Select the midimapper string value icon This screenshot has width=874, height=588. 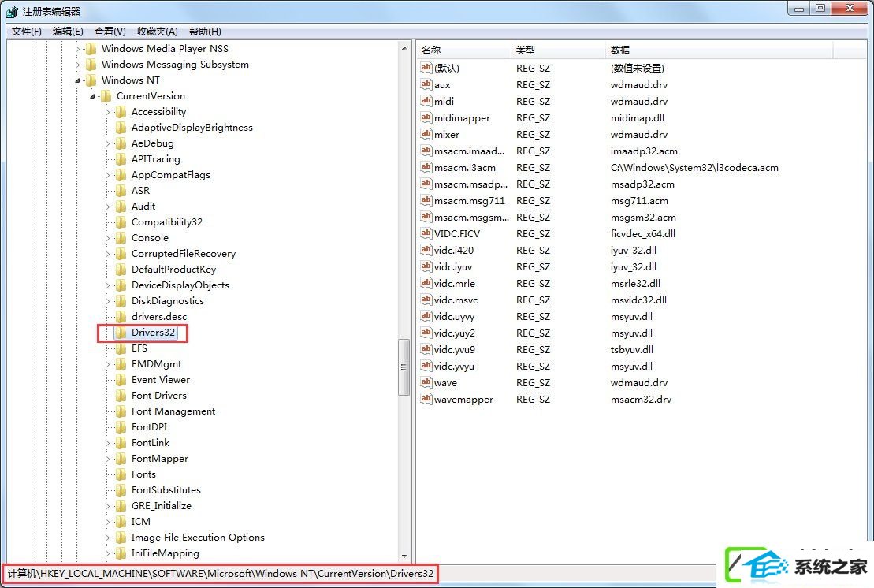426,117
